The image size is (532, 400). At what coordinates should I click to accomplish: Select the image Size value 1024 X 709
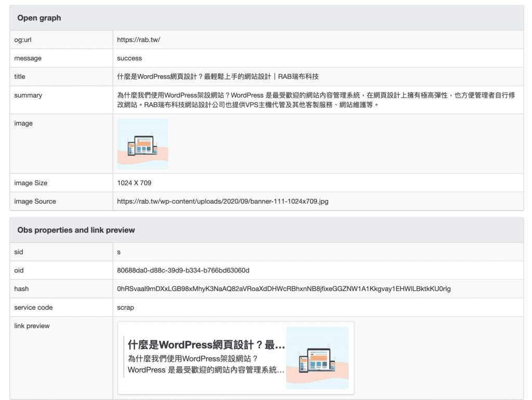135,182
